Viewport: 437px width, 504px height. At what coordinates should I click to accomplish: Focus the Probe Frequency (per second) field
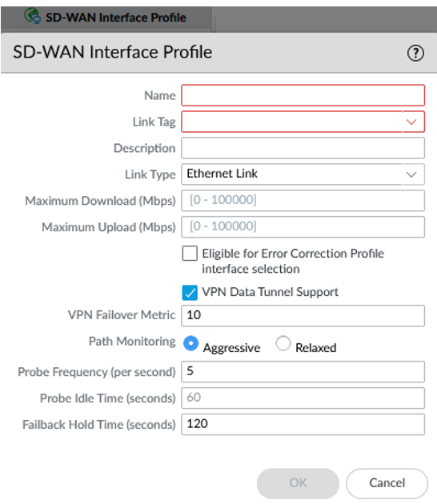point(303,372)
